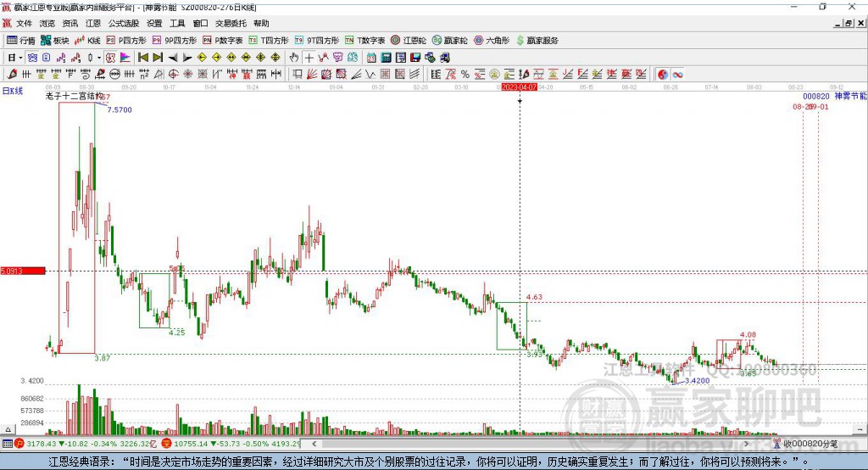The height and width of the screenshot is (470, 868).
Task: Select the red polyline drawing tool
Action: [323, 58]
